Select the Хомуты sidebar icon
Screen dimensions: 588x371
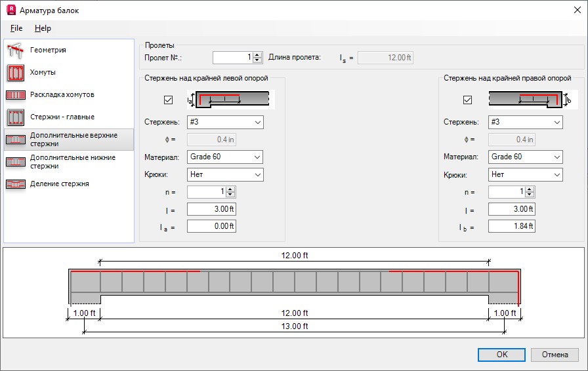tap(15, 73)
